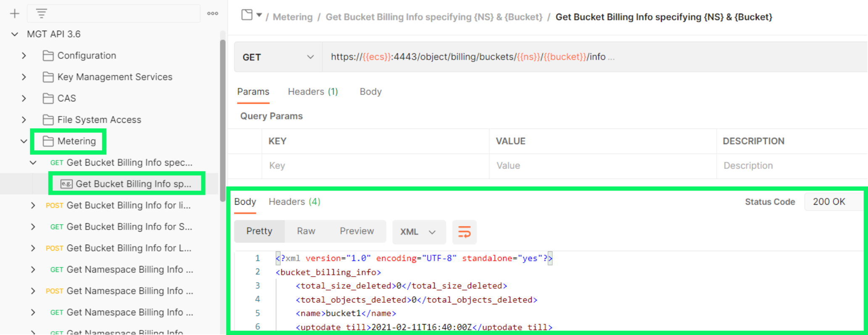Expand the Key Management Services folder
This screenshot has width=868, height=335.
click(x=24, y=77)
